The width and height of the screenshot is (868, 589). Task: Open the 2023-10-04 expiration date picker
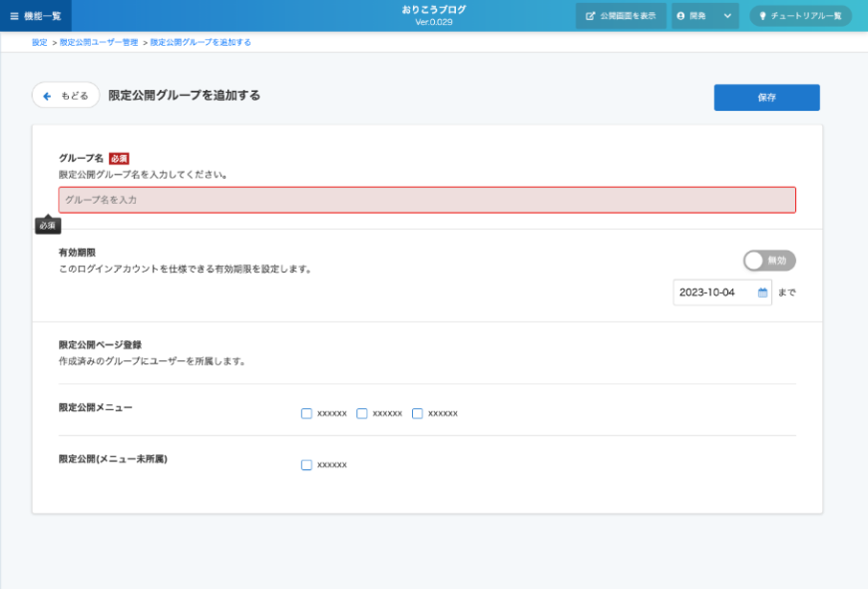click(715, 293)
